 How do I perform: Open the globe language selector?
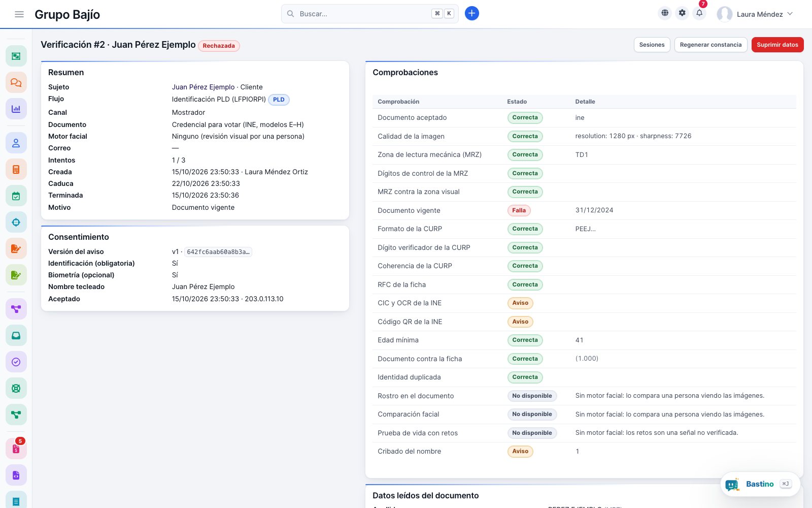tap(665, 13)
